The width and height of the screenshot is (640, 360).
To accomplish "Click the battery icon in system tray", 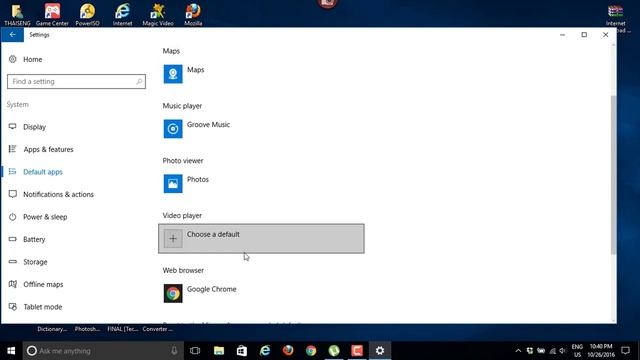I will (541, 351).
